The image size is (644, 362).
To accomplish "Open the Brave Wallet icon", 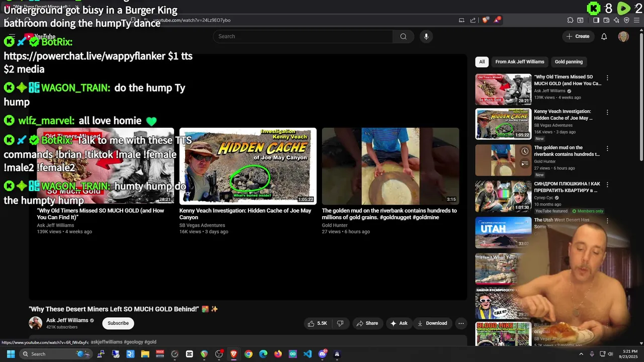I will (x=606, y=20).
